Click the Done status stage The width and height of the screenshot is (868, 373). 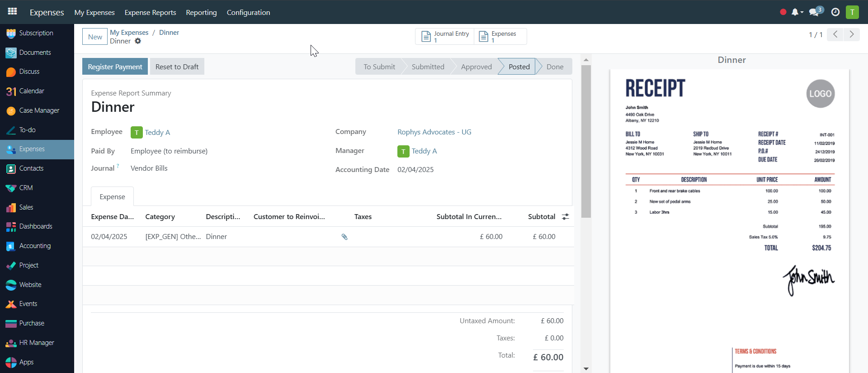[555, 67]
